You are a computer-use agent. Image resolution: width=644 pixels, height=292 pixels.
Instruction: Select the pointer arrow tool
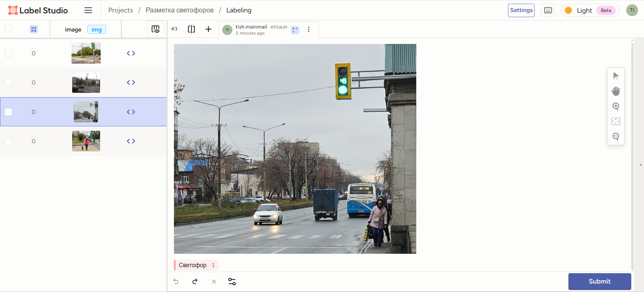(615, 76)
